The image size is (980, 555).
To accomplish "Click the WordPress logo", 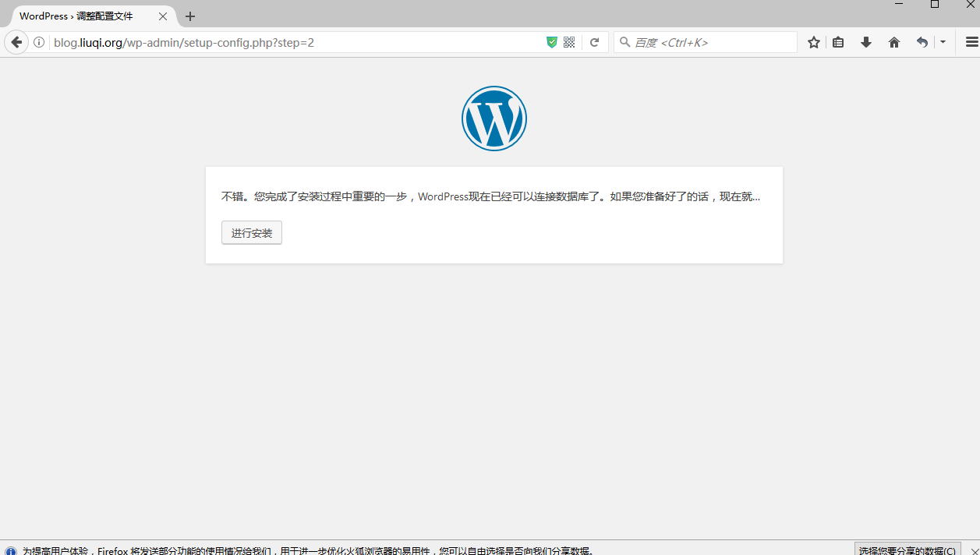I will [x=494, y=118].
